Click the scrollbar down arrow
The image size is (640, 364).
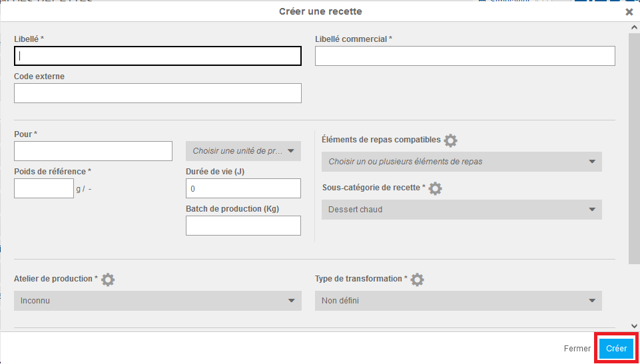pos(634,325)
